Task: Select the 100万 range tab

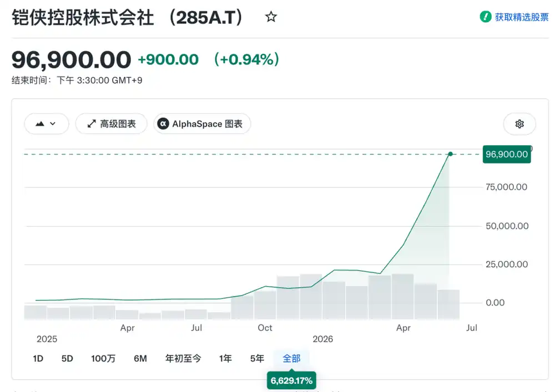Action: [x=103, y=358]
